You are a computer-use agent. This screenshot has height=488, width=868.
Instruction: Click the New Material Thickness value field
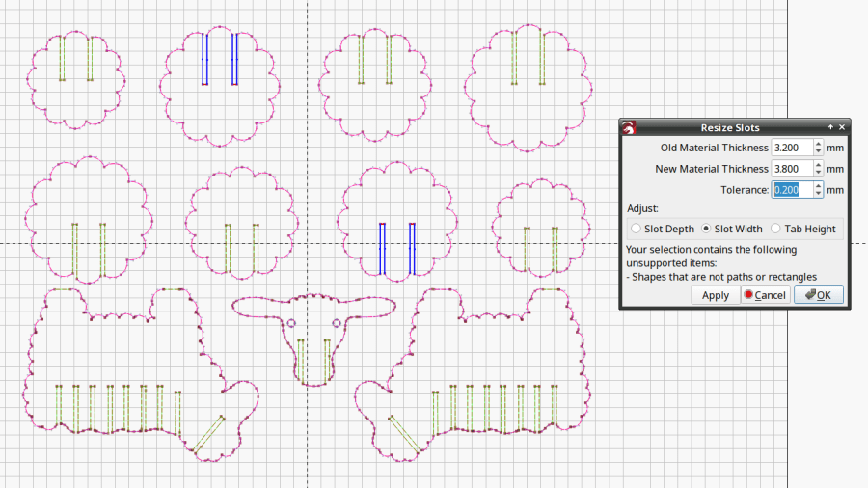792,169
